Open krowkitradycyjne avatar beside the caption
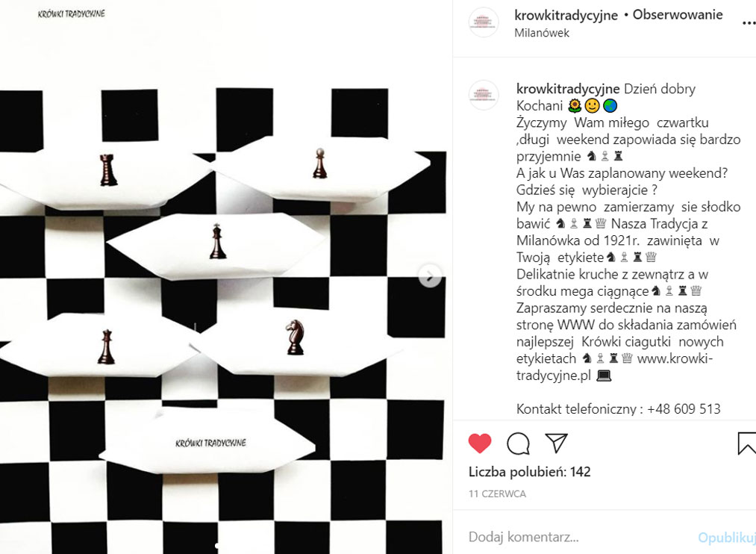The height and width of the screenshot is (554, 756). click(x=484, y=95)
